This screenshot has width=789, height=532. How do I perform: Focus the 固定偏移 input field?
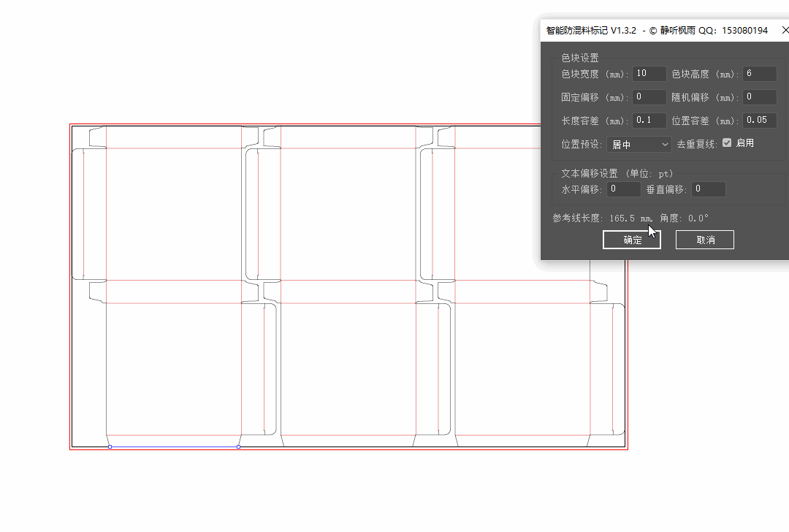click(x=649, y=96)
